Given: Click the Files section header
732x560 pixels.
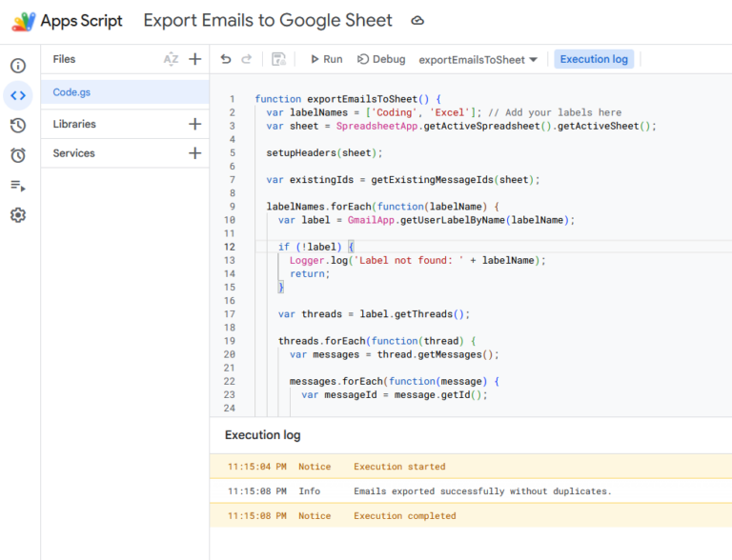Looking at the screenshot, I should (64, 59).
